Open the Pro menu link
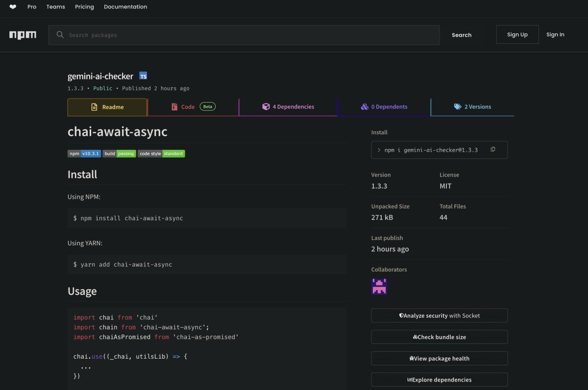This screenshot has height=390, width=588. coord(32,7)
